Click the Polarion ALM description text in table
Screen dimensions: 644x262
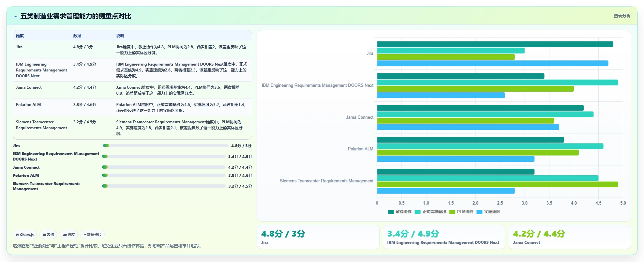181,108
